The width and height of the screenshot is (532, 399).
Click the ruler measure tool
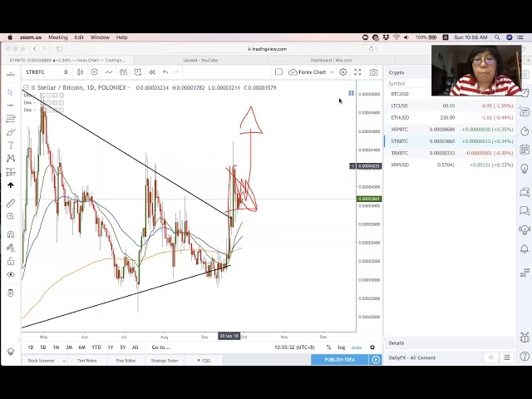click(11, 203)
